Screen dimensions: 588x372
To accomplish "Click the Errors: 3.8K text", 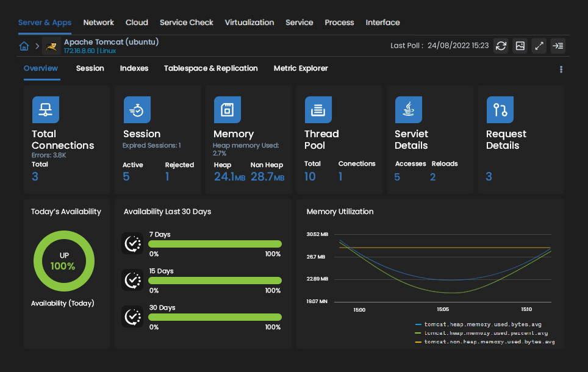I will pos(49,156).
